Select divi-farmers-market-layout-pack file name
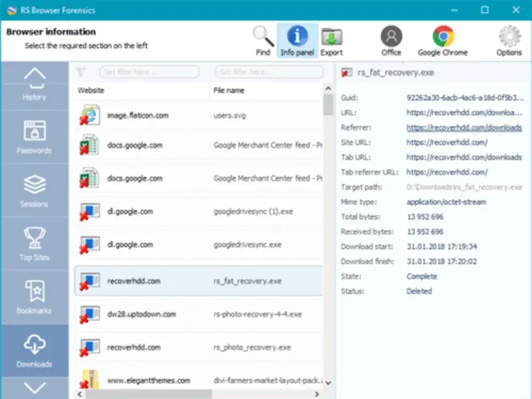532x399 pixels. (268, 380)
